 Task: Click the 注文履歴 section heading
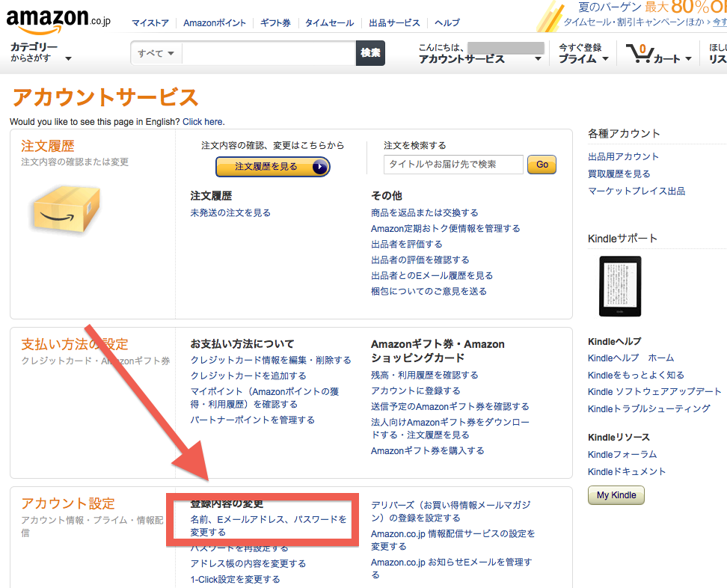click(x=47, y=146)
